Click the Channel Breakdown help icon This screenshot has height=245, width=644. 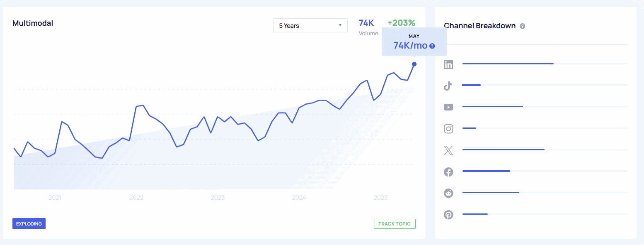pos(522,26)
